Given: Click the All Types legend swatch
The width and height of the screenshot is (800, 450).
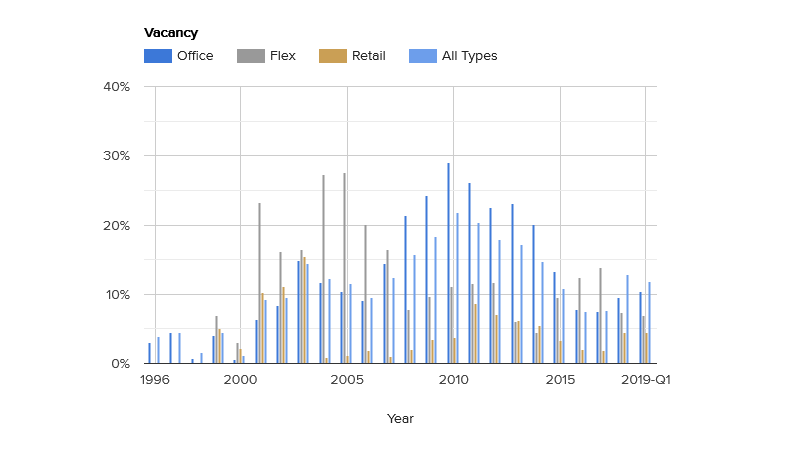Looking at the screenshot, I should pos(422,56).
